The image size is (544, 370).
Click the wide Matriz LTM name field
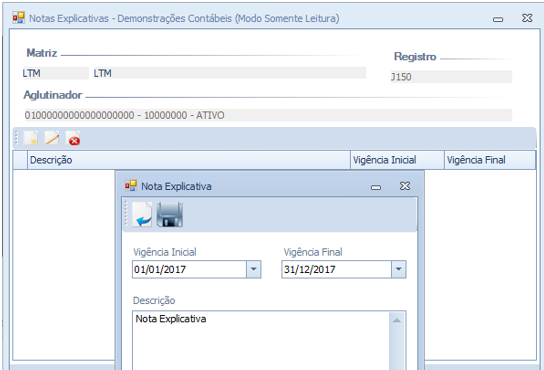pos(230,73)
